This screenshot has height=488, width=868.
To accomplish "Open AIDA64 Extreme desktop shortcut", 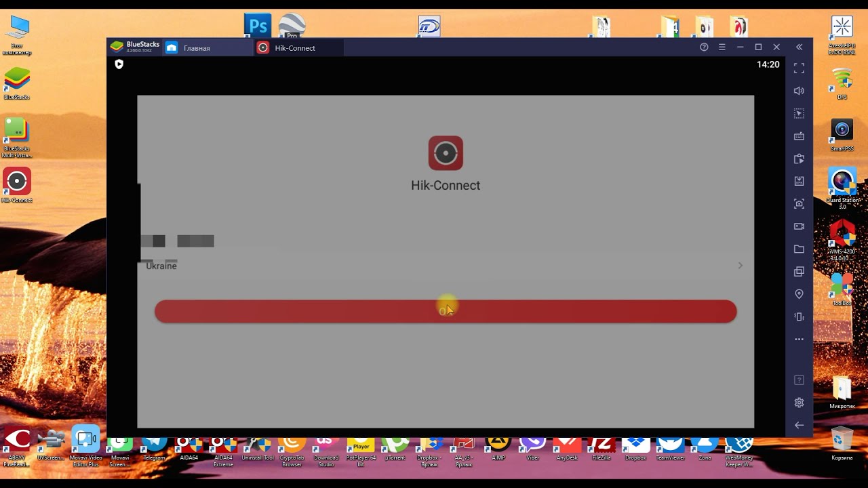I will pyautogui.click(x=223, y=451).
